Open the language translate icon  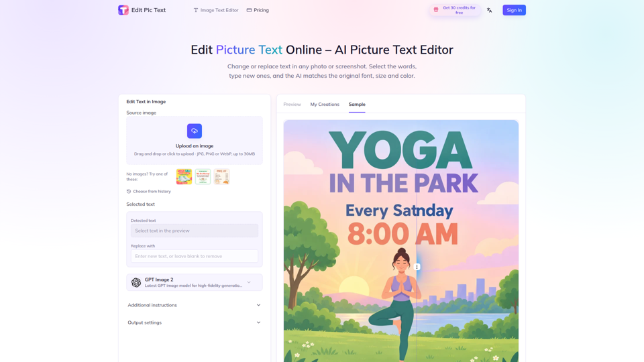click(489, 10)
